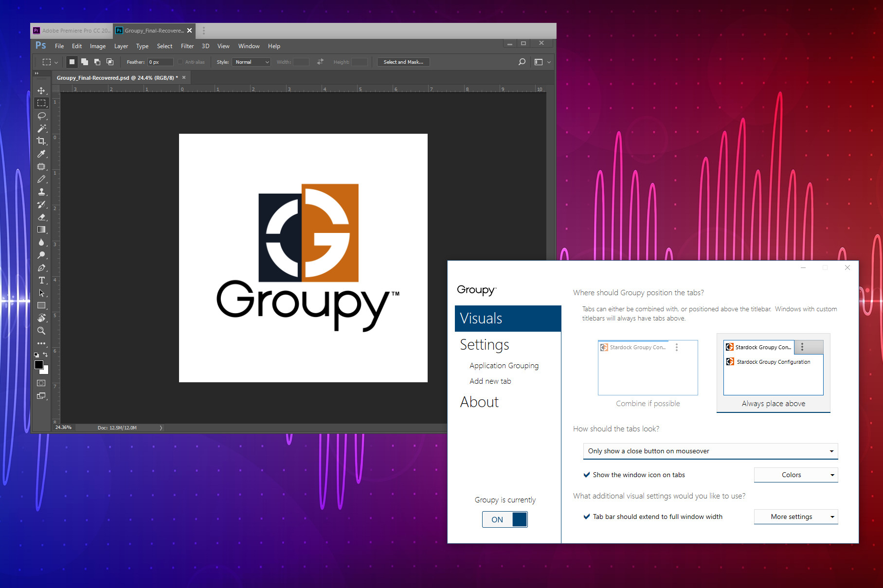883x588 pixels.
Task: Activate the Crop tool
Action: point(41,141)
